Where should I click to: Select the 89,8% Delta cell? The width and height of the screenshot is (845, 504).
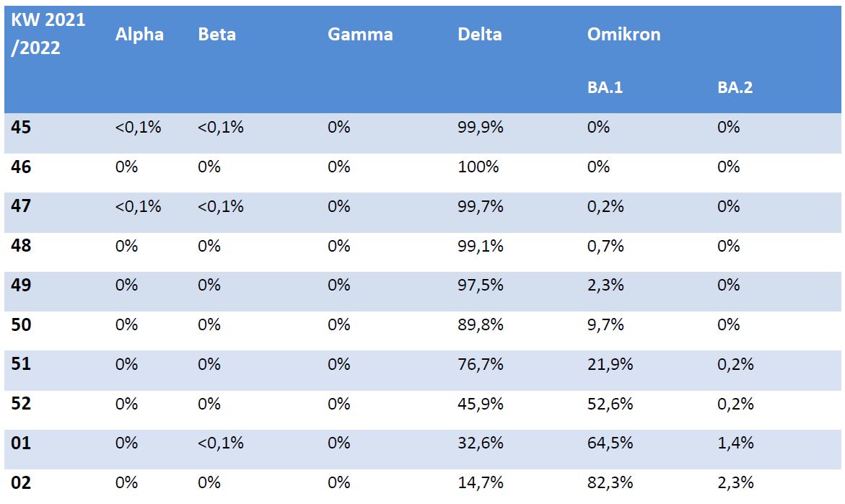point(480,325)
